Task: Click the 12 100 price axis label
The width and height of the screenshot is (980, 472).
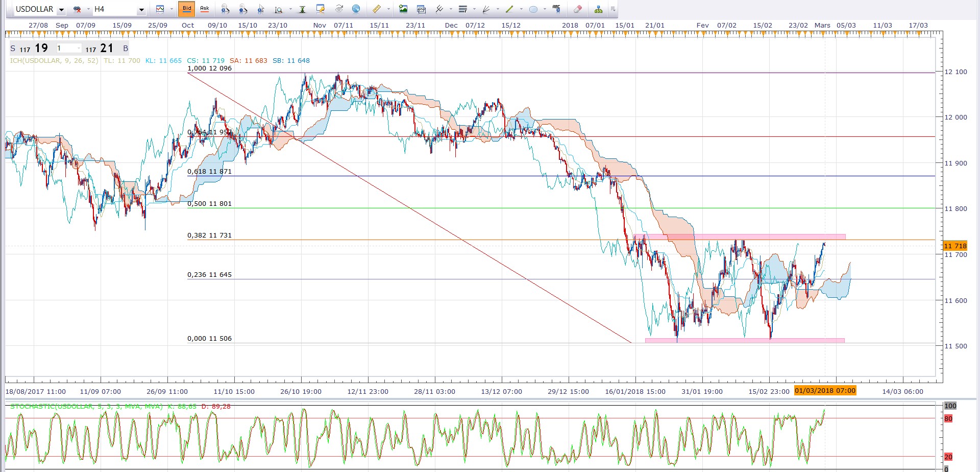Action: [x=955, y=72]
